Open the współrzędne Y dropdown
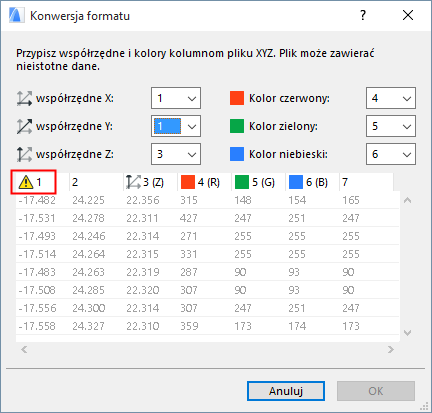This screenshot has height=413, width=432. pyautogui.click(x=176, y=126)
